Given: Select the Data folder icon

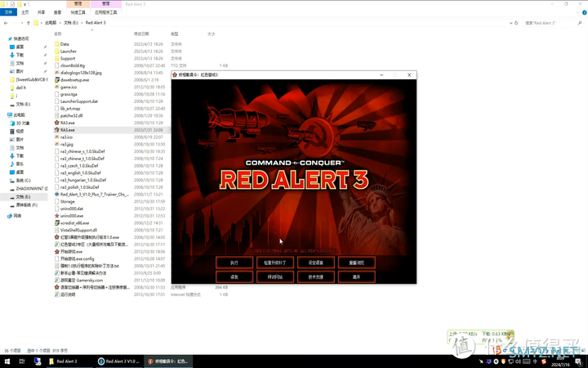Looking at the screenshot, I should 57,44.
